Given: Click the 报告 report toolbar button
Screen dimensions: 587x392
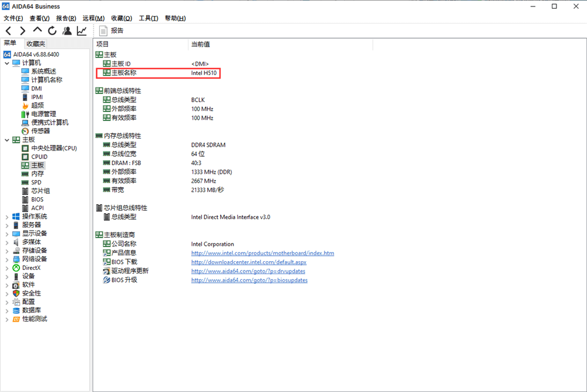Looking at the screenshot, I should tap(112, 31).
